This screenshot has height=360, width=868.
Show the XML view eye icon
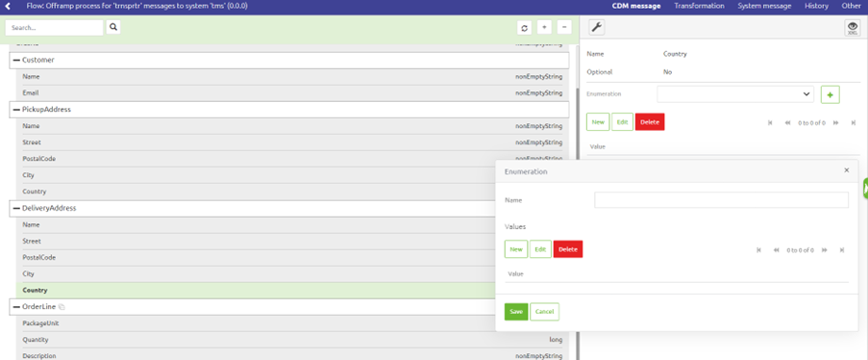[853, 28]
